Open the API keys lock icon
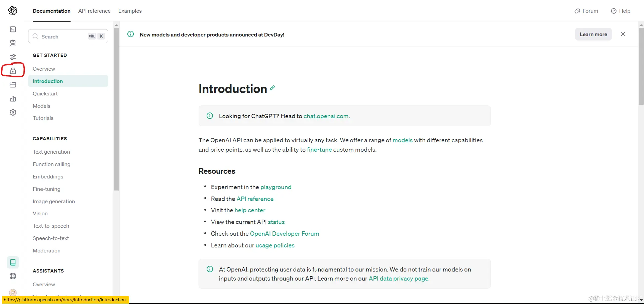This screenshot has width=644, height=304. point(13,71)
